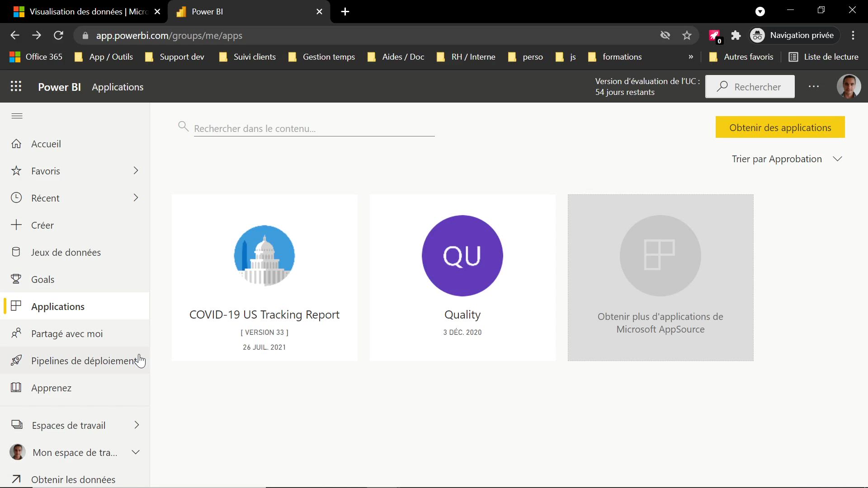Expand Mon espace de travail dropdown arrow
This screenshot has height=488, width=868.
pos(136,452)
